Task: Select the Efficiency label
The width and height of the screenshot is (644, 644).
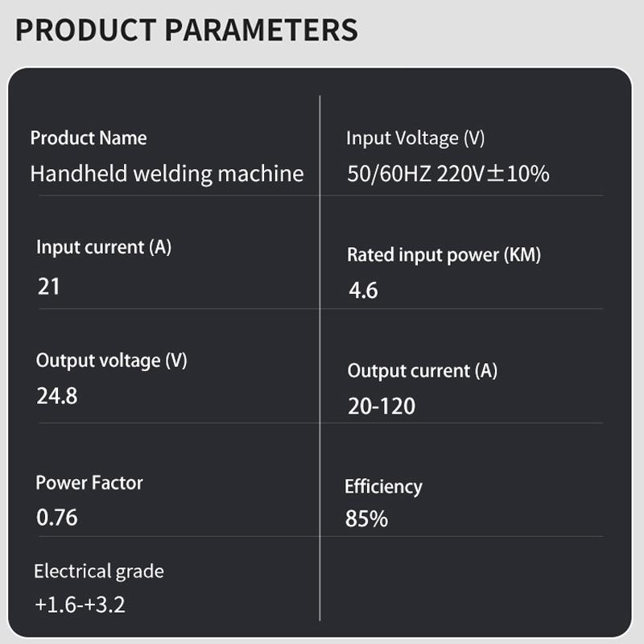Action: 383,486
